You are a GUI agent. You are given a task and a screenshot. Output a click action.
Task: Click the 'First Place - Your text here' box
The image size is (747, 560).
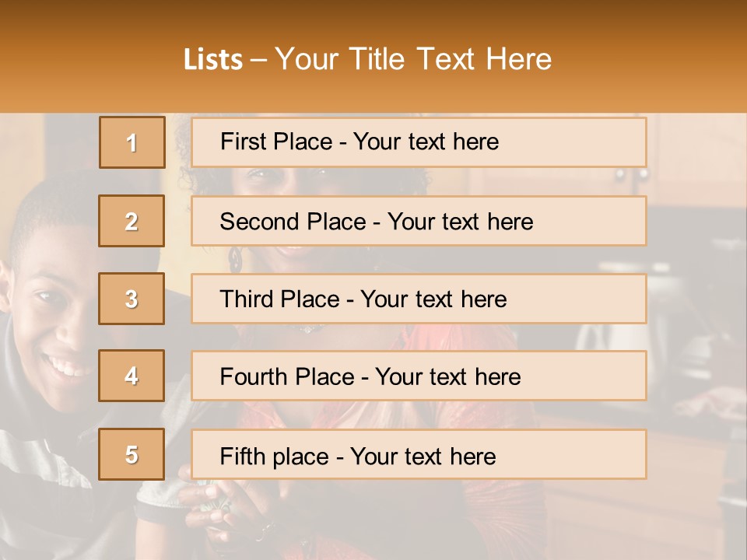tap(419, 142)
